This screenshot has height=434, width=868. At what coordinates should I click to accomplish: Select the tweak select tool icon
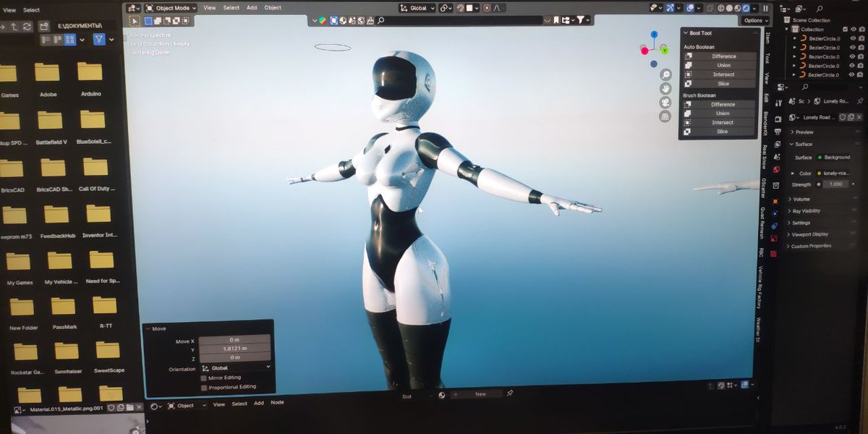tap(135, 22)
